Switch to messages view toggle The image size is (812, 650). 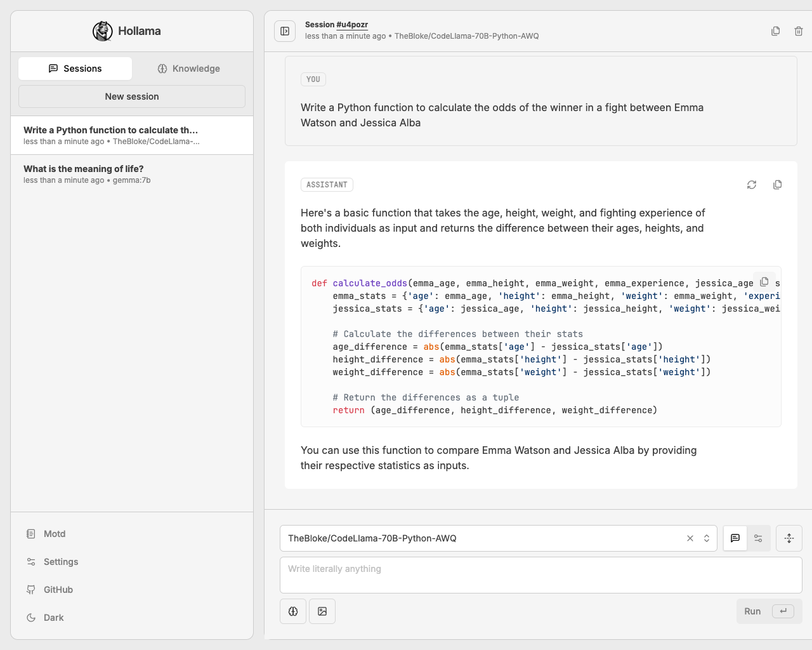coord(735,538)
